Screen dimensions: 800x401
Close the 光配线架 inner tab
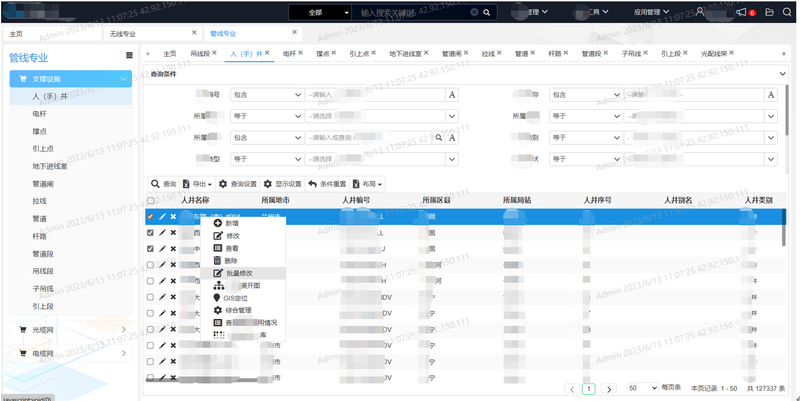(x=731, y=53)
